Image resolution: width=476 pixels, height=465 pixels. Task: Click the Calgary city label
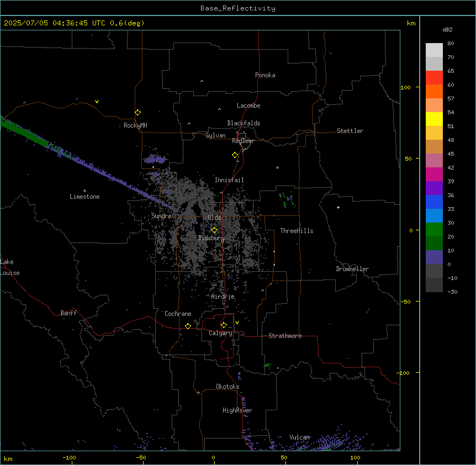tap(220, 333)
